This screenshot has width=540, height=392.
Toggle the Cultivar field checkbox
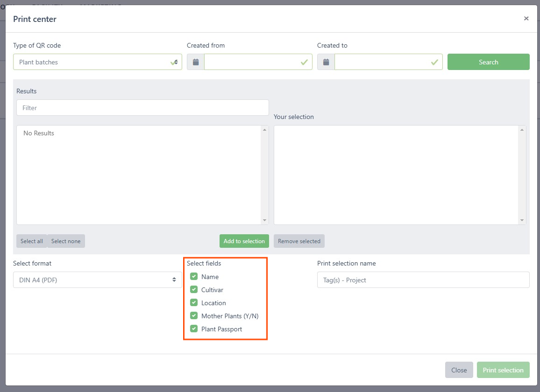pyautogui.click(x=194, y=290)
